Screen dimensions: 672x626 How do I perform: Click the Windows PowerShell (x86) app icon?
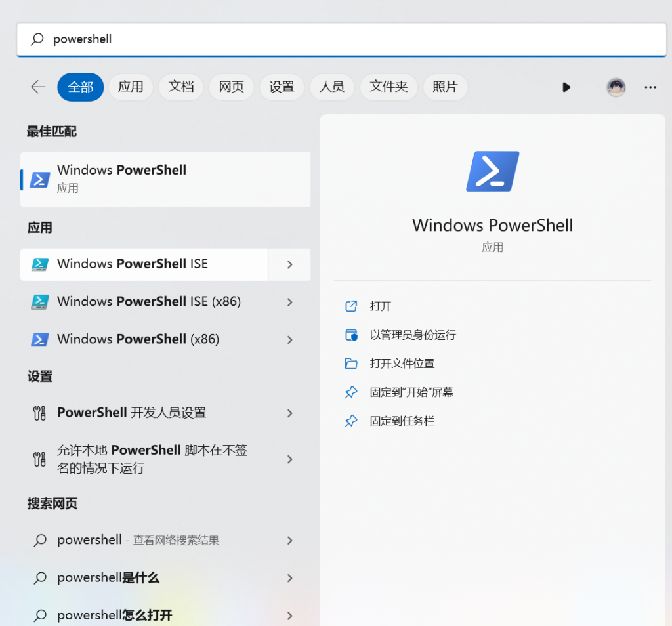click(x=40, y=340)
